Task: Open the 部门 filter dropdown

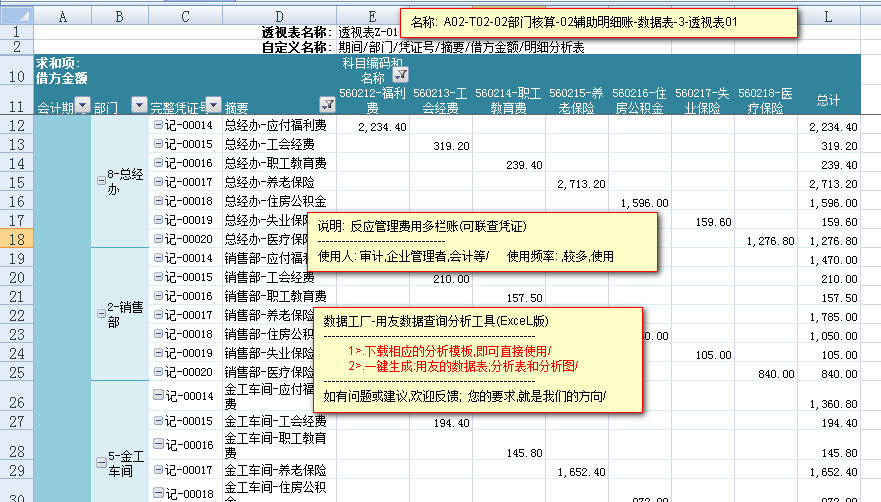Action: pyautogui.click(x=139, y=106)
